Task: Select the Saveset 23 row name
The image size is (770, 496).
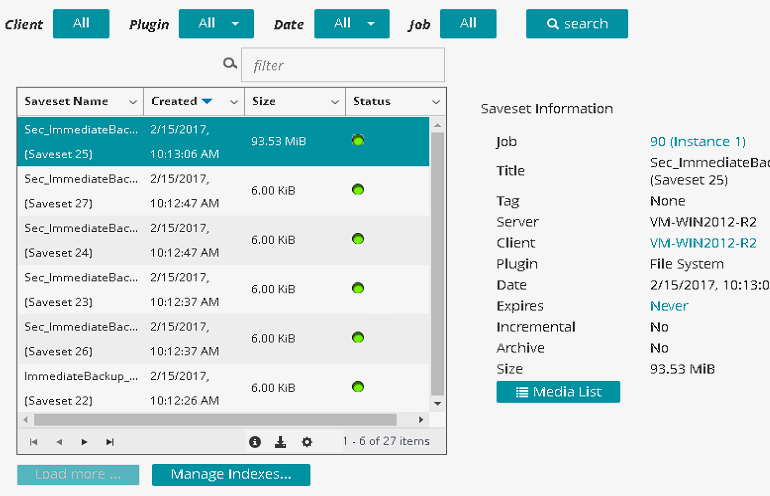Action: point(81,289)
